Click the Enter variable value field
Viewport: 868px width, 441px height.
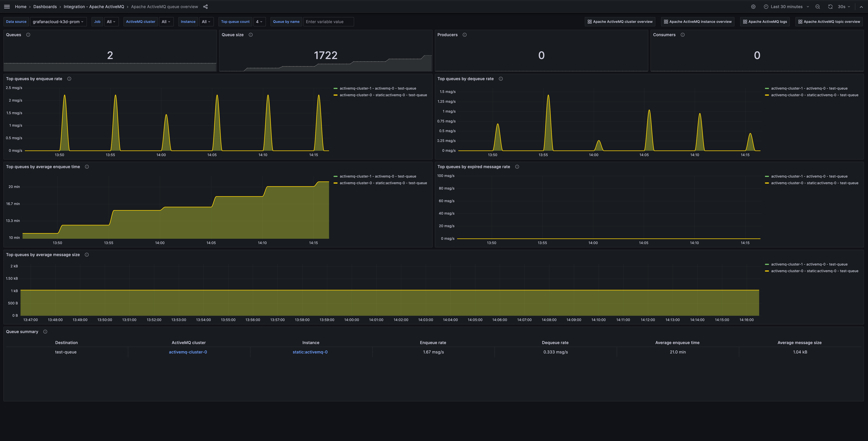point(328,22)
